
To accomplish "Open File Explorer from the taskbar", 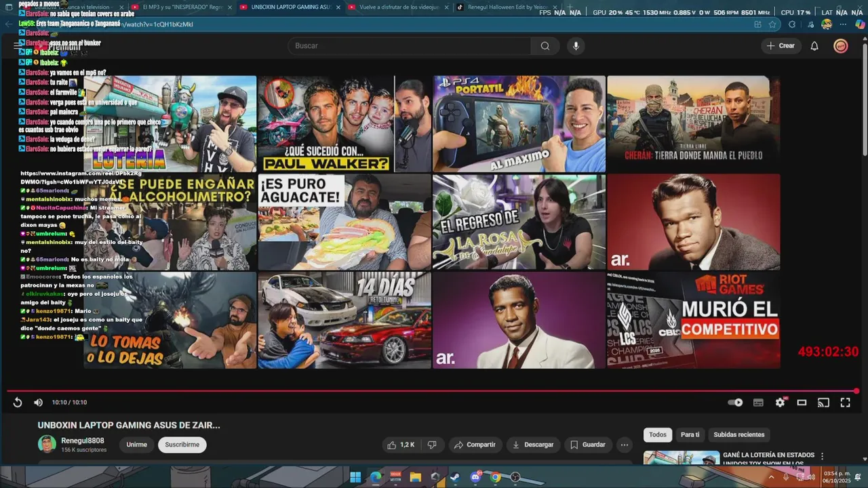I will pos(415,477).
